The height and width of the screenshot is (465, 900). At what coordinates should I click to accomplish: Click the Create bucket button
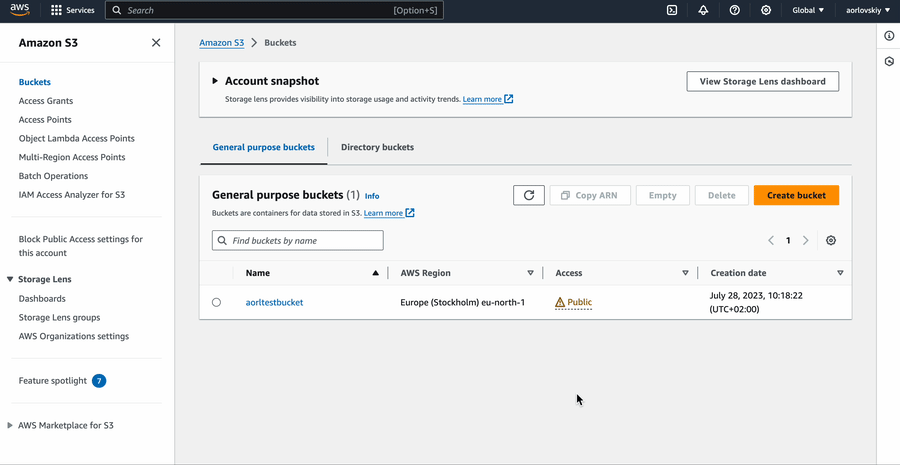pos(796,195)
